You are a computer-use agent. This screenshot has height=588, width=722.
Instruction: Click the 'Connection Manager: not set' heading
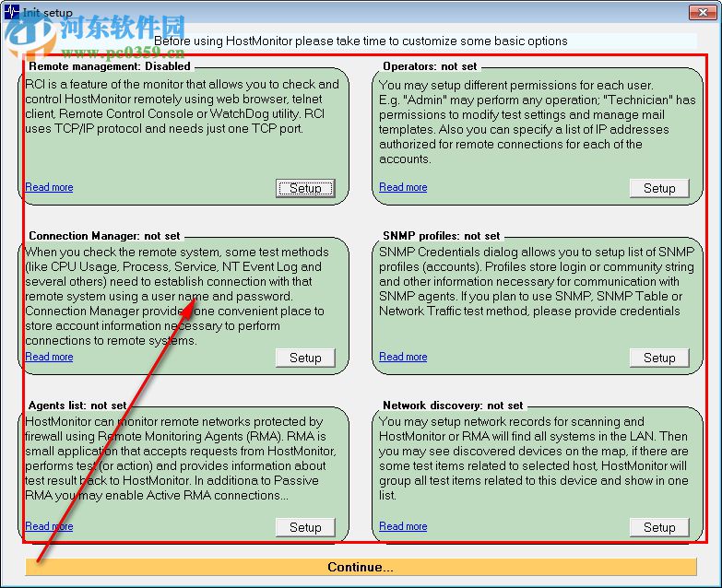[x=104, y=236]
